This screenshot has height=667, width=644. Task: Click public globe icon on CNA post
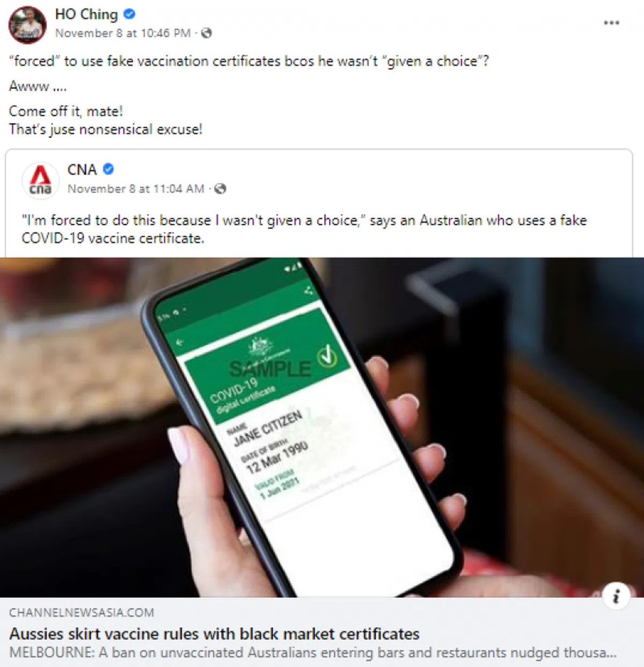click(x=220, y=189)
